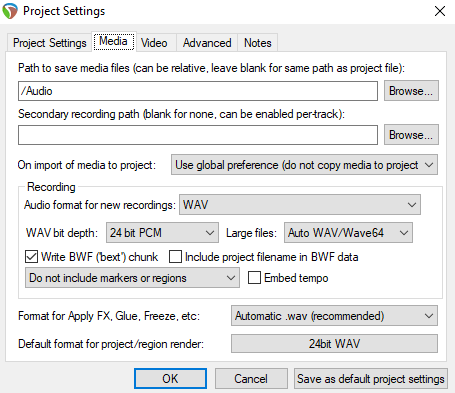The image size is (455, 393).
Task: Browse for the secondary recording path
Action: pos(411,135)
